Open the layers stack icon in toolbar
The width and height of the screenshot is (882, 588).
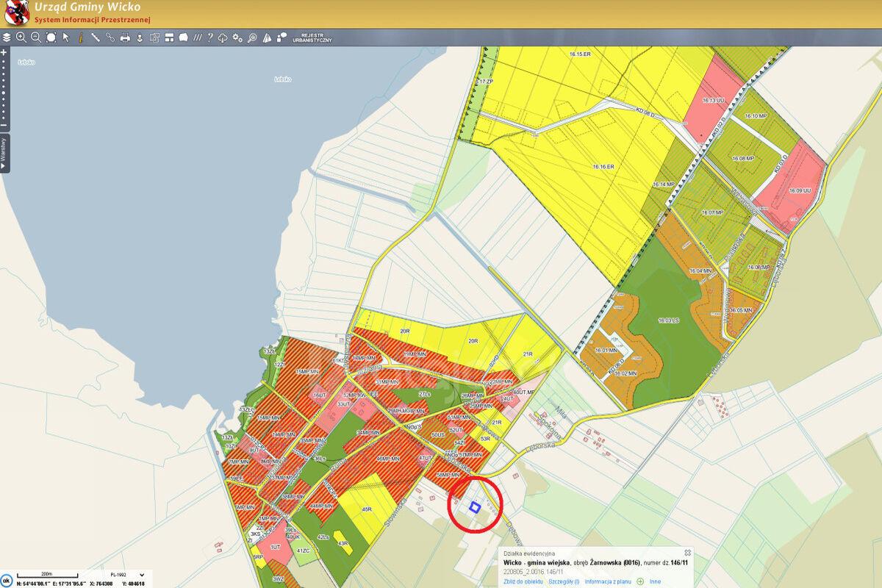[7, 37]
